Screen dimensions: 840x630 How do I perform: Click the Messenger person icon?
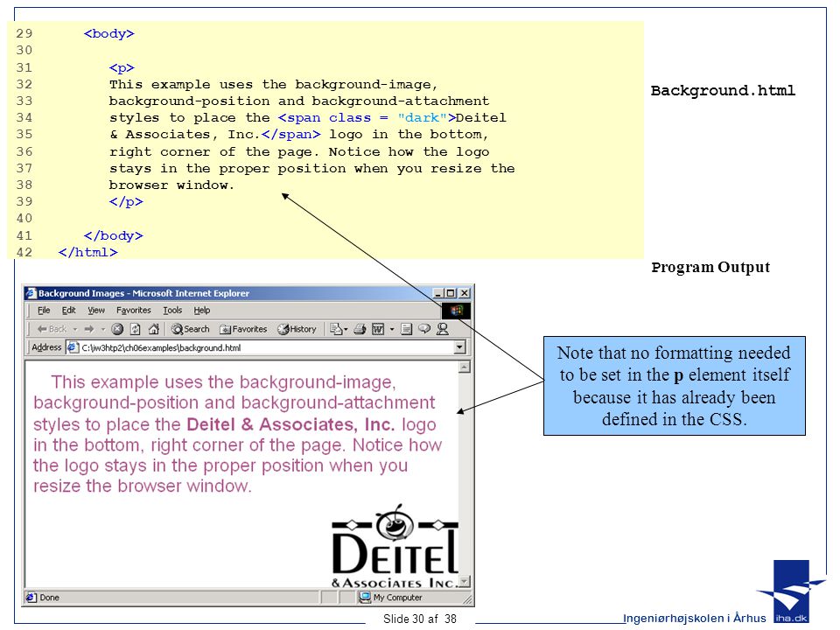(443, 329)
